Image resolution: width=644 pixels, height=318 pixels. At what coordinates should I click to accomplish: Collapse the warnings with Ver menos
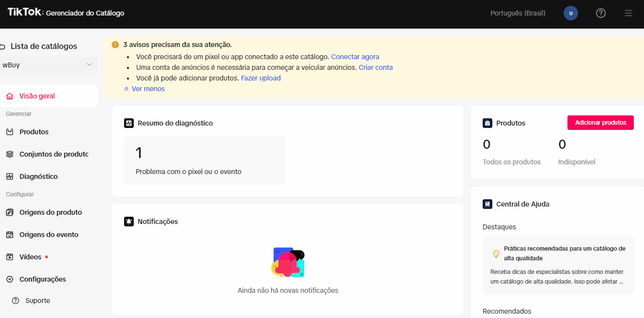click(144, 89)
